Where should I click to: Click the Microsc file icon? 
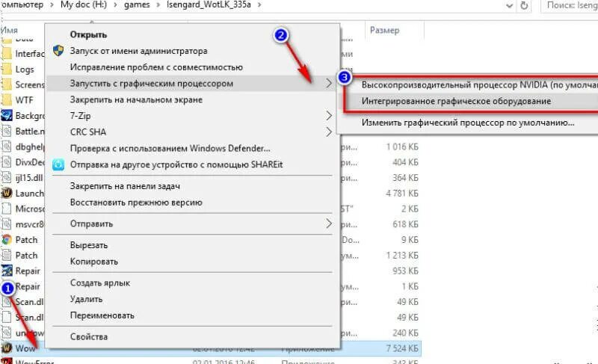(x=7, y=209)
